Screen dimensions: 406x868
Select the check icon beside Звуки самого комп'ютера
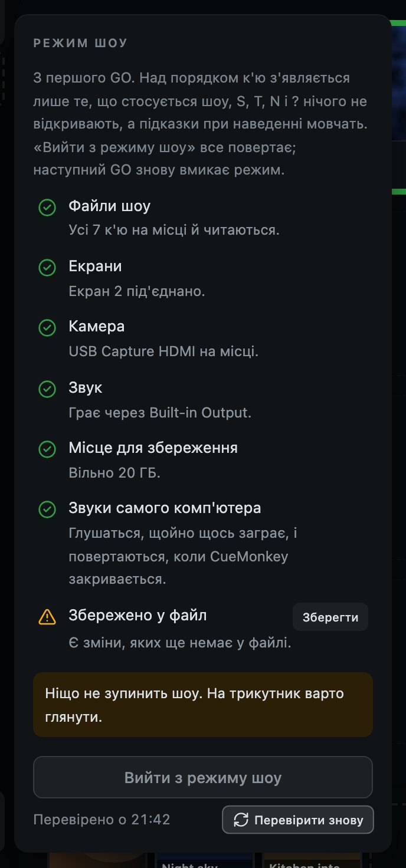point(47,509)
